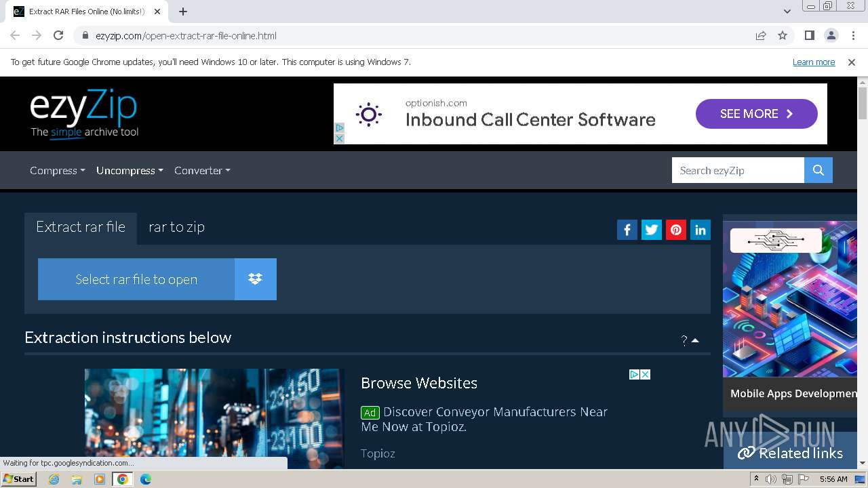Click the stock ticker ad image
The image size is (868, 488).
coord(214,418)
